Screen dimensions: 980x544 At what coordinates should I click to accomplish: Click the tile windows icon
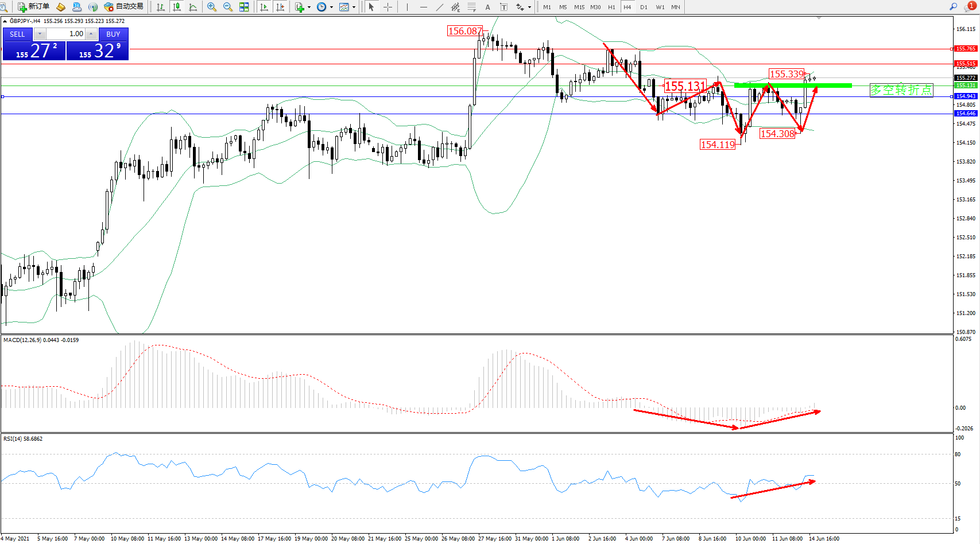(x=244, y=7)
